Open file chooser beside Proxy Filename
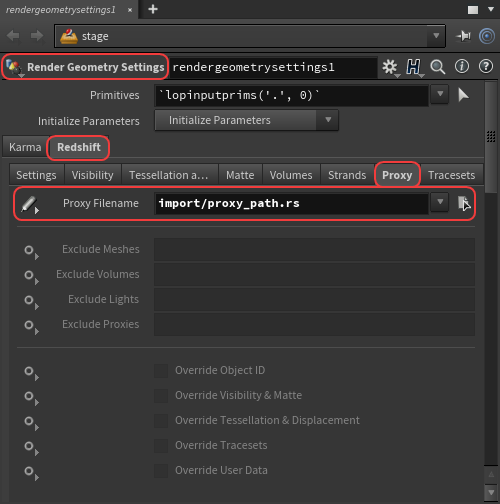The image size is (500, 504). (x=464, y=203)
